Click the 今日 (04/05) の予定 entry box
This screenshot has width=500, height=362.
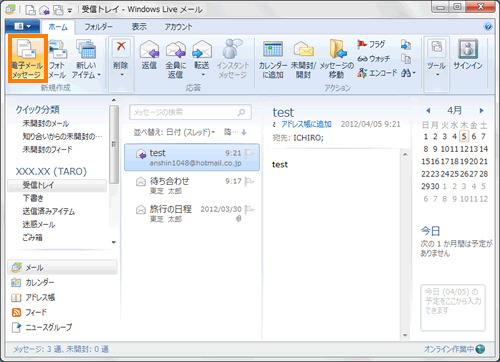click(453, 307)
